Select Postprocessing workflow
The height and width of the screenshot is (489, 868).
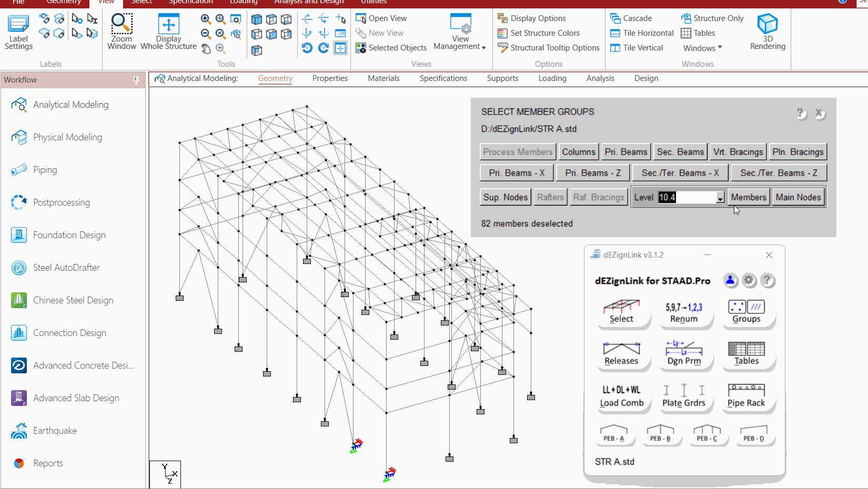[73, 202]
